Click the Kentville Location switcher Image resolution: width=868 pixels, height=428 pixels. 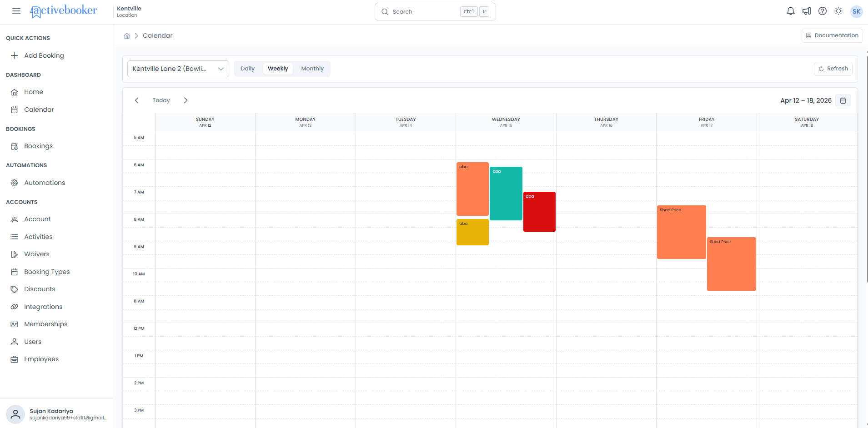pos(129,11)
